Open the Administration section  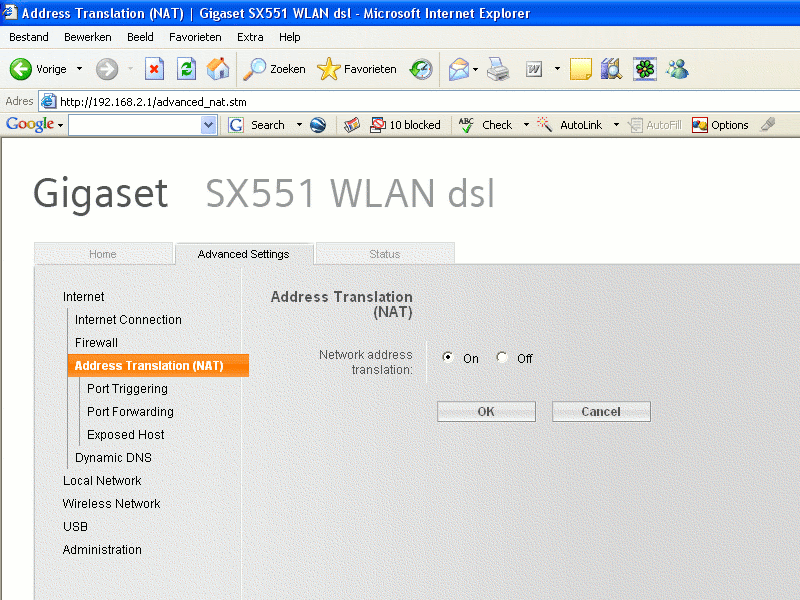(x=102, y=549)
